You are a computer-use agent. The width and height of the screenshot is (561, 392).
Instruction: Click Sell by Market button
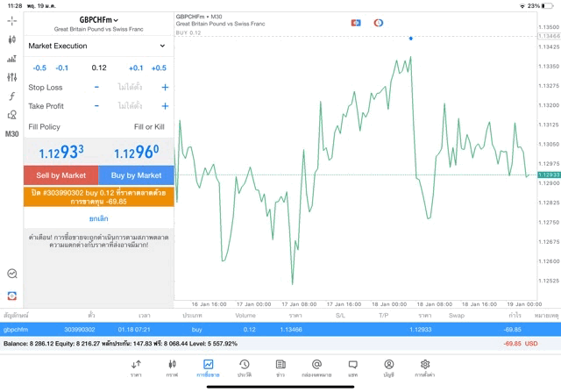tap(60, 175)
